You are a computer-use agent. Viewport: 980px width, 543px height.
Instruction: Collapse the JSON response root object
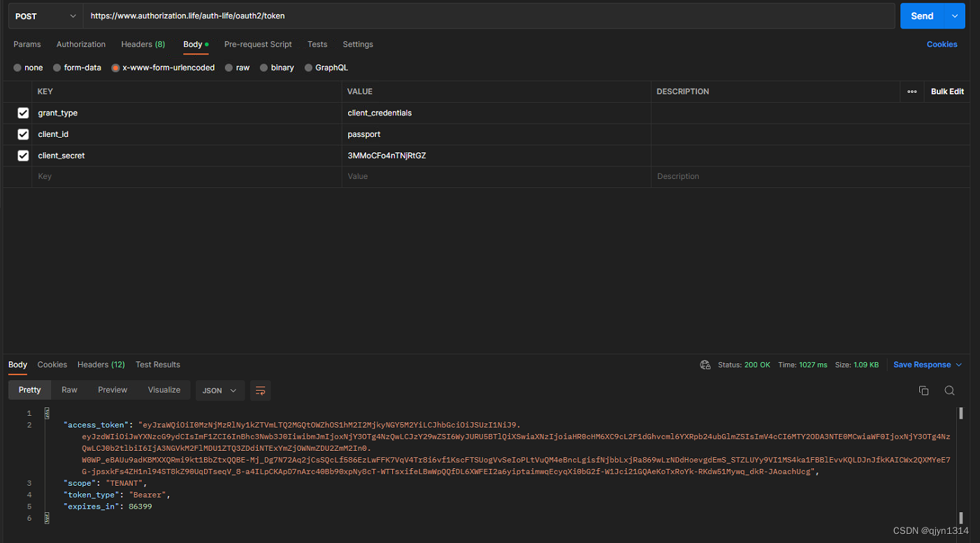[46, 412]
